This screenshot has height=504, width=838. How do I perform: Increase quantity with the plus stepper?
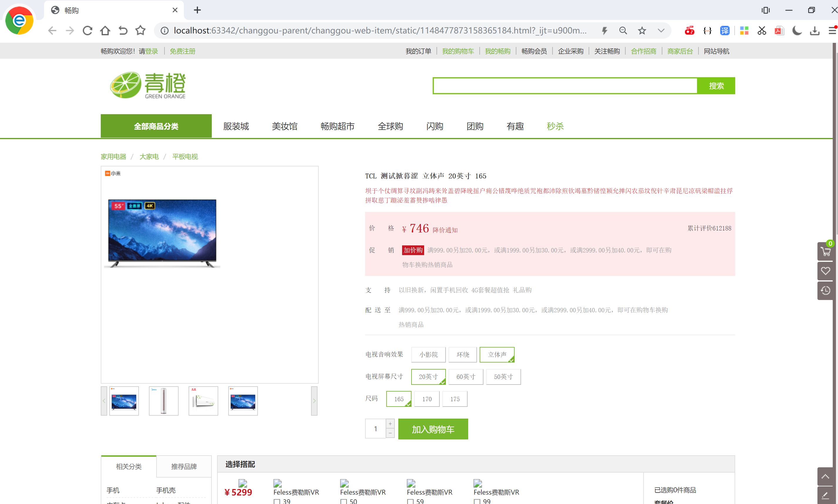click(x=390, y=424)
